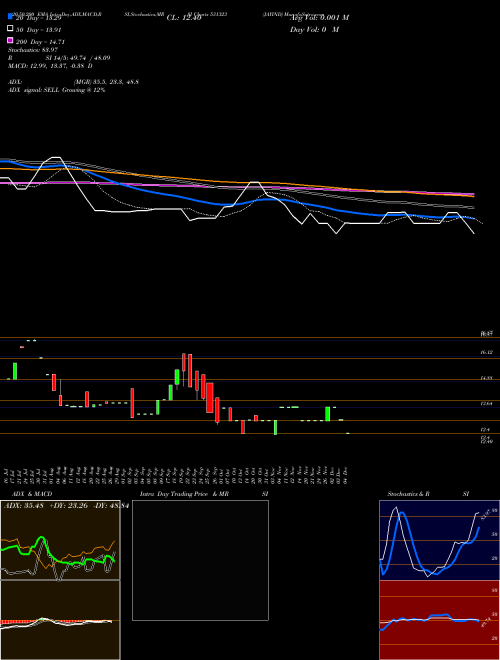Open the ADX & MACD indicator panel
The width and height of the screenshot is (500, 660).
[x=60, y=540]
